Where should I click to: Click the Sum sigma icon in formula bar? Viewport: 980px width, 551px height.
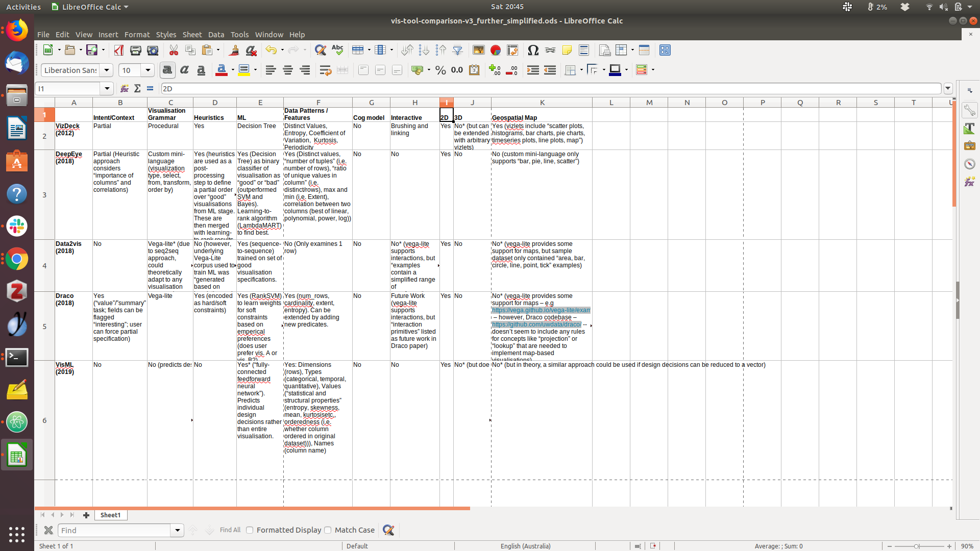[x=137, y=89]
